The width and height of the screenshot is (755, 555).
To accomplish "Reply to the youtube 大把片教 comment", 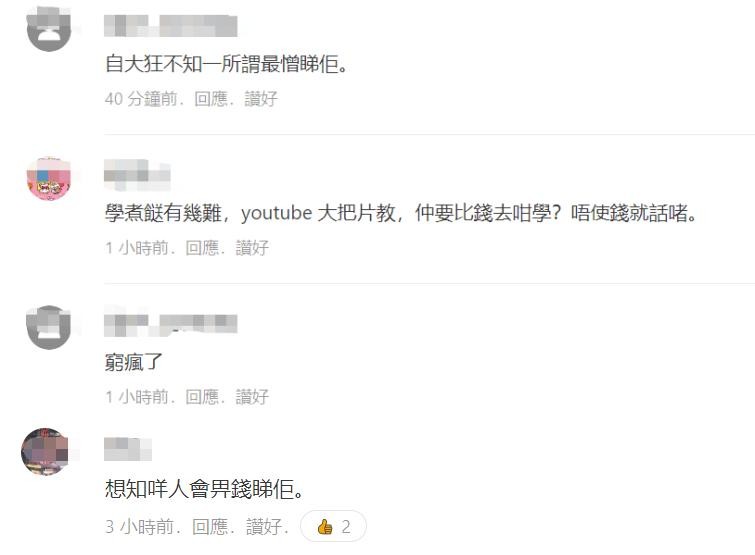I will click(x=202, y=248).
